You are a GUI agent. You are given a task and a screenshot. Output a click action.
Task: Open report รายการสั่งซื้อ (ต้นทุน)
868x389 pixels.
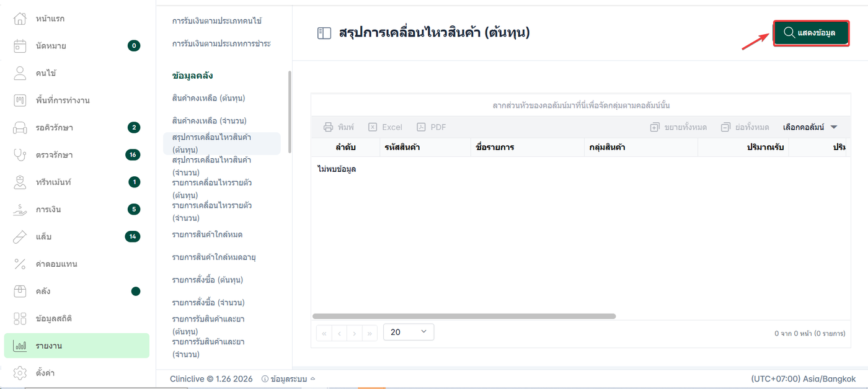coord(208,280)
